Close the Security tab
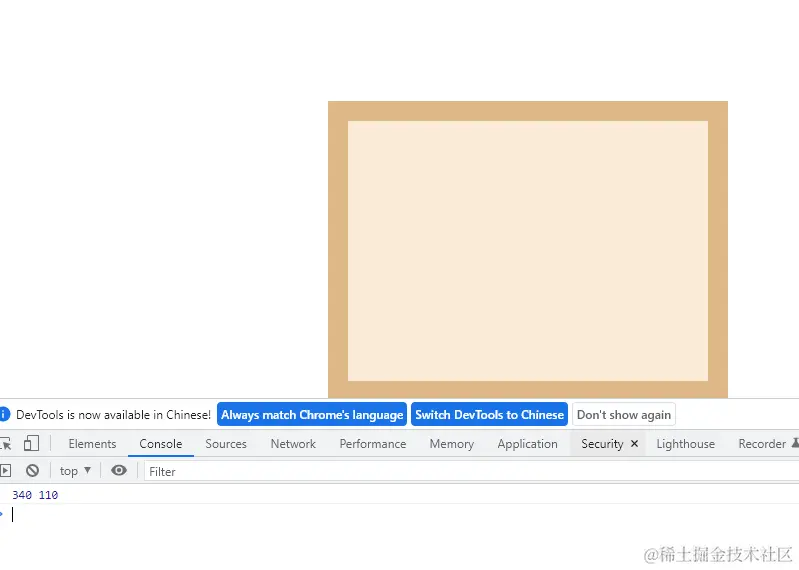This screenshot has width=799, height=570. coord(634,444)
